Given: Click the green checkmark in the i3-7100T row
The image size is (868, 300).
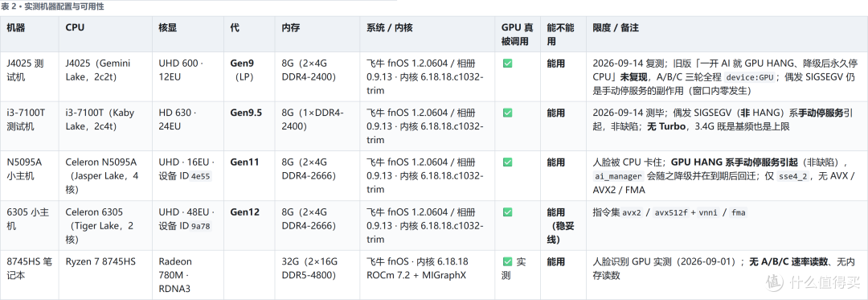Looking at the screenshot, I should (x=507, y=113).
